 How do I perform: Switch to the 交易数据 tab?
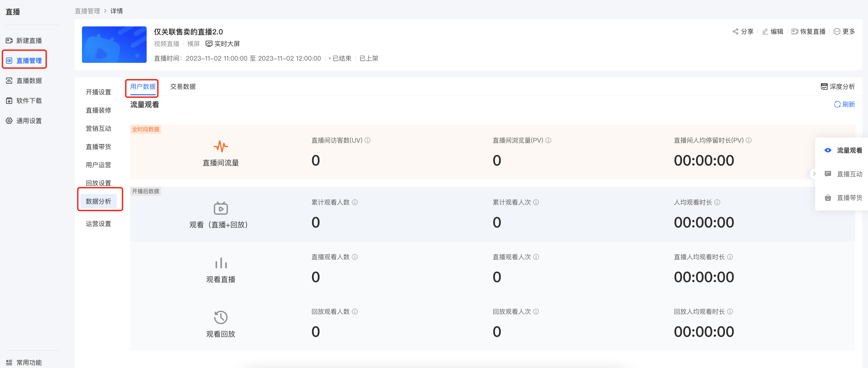coord(183,87)
